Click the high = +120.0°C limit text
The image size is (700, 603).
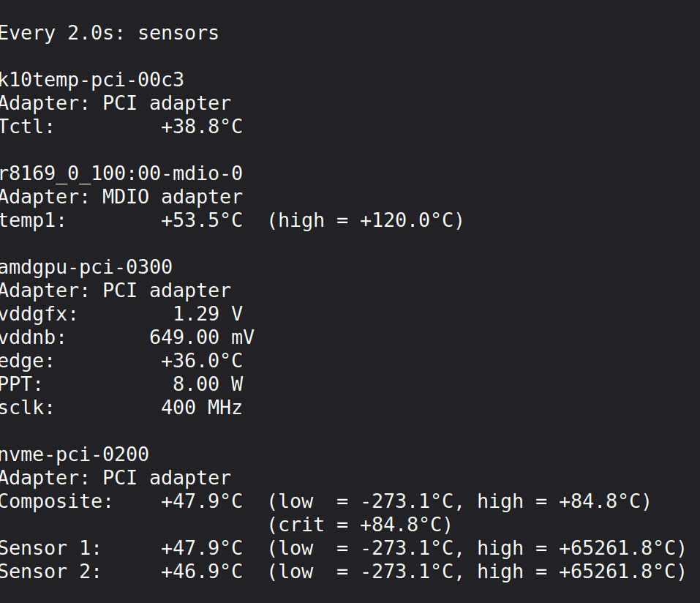pyautogui.click(x=366, y=221)
